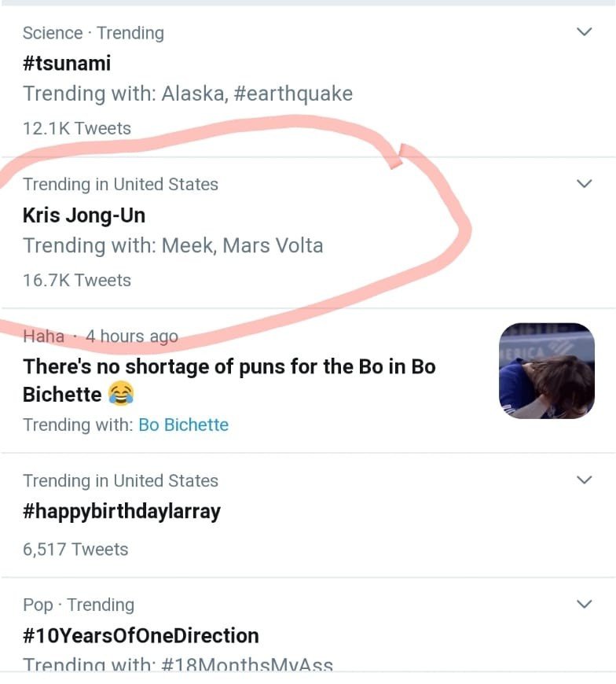Select the 6,517 Tweets count
The width and height of the screenshot is (616, 684).
coord(75,550)
